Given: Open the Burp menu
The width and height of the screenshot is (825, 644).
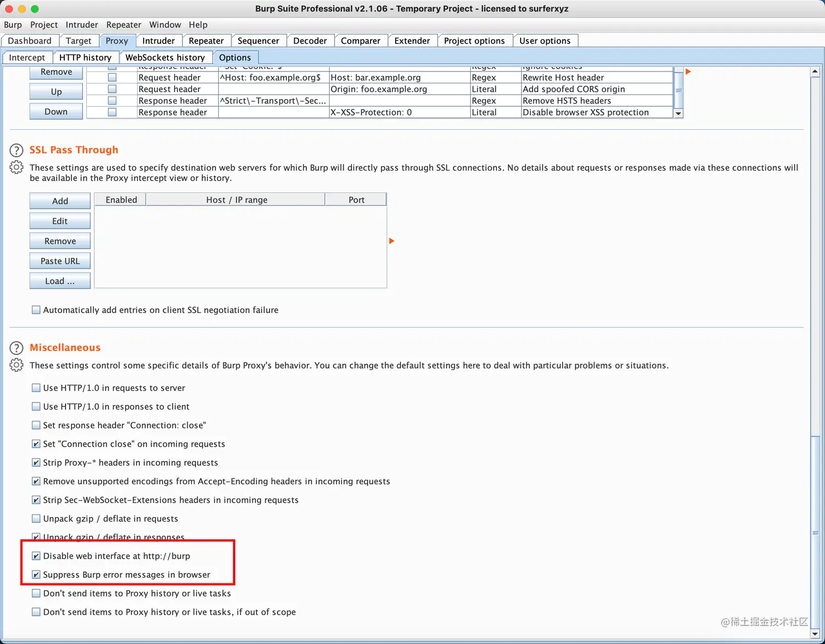Looking at the screenshot, I should [13, 25].
